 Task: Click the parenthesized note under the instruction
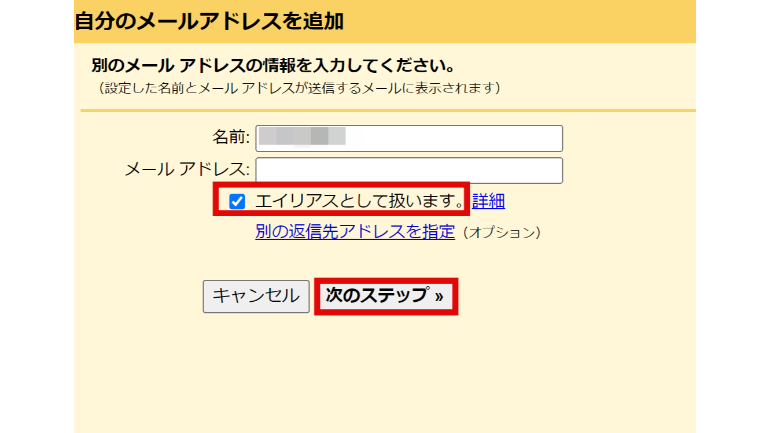click(x=298, y=88)
